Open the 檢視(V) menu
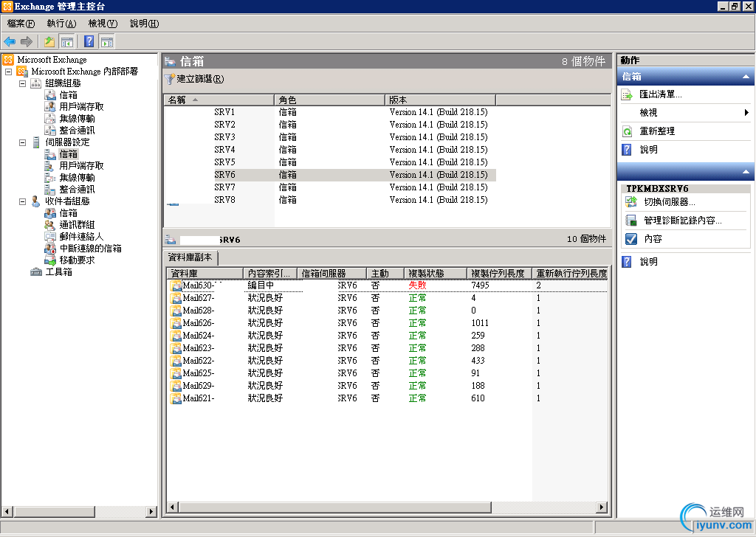Image resolution: width=756 pixels, height=537 pixels. [103, 24]
